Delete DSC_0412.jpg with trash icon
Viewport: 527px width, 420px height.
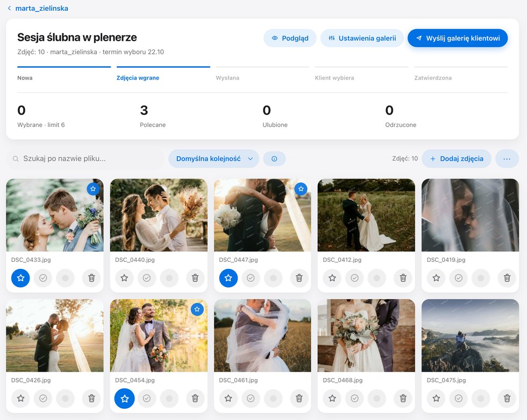(x=403, y=278)
